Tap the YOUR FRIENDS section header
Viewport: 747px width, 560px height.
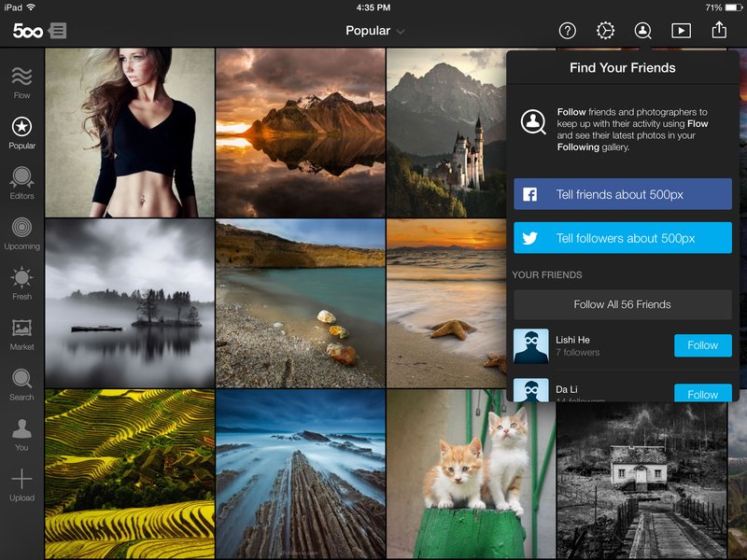(x=547, y=274)
